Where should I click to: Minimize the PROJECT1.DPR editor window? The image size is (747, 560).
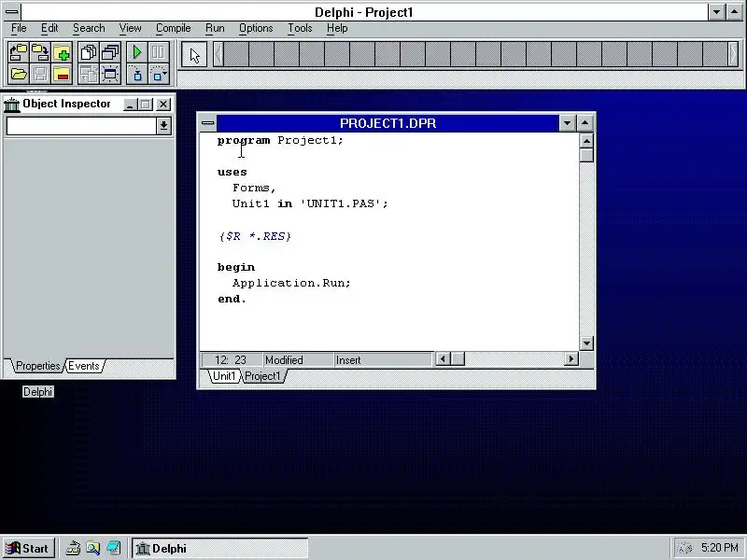(x=567, y=123)
